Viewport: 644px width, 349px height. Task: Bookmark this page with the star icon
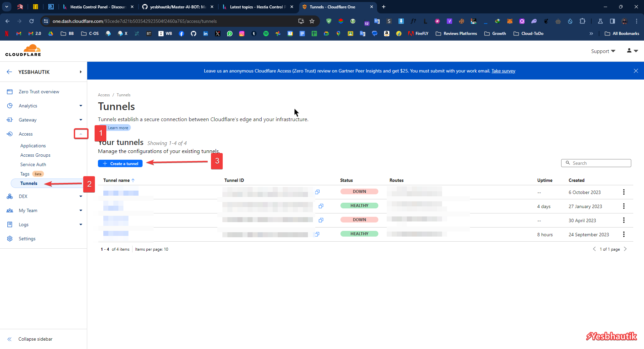click(312, 21)
